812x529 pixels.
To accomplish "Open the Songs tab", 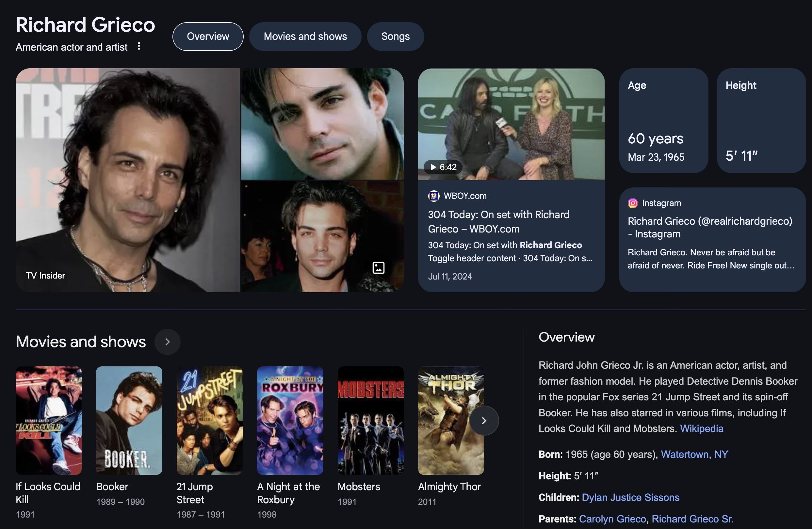I will coord(395,37).
